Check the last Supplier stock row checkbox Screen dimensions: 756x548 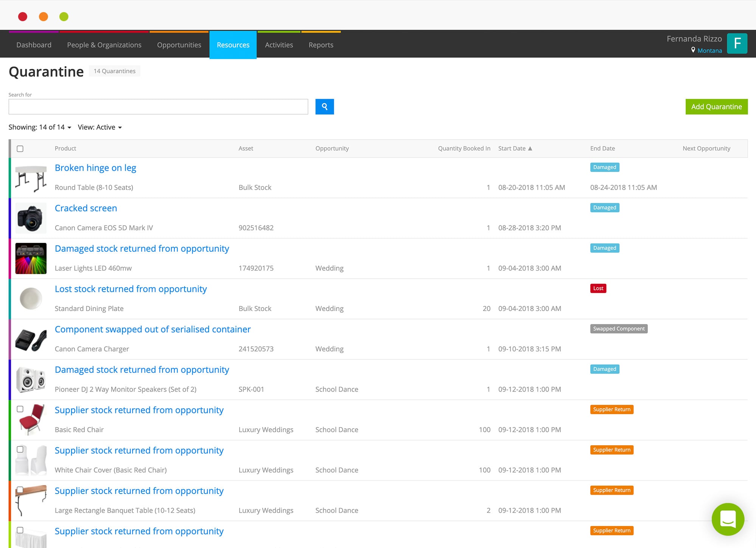click(20, 530)
